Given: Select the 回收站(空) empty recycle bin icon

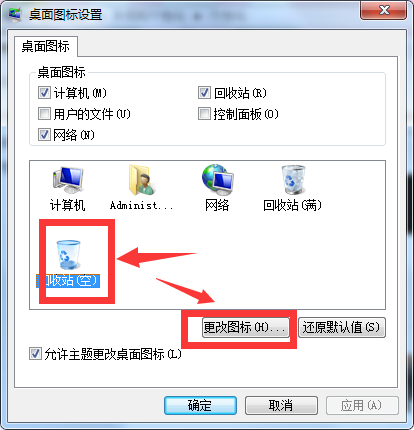Looking at the screenshot, I should point(69,255).
